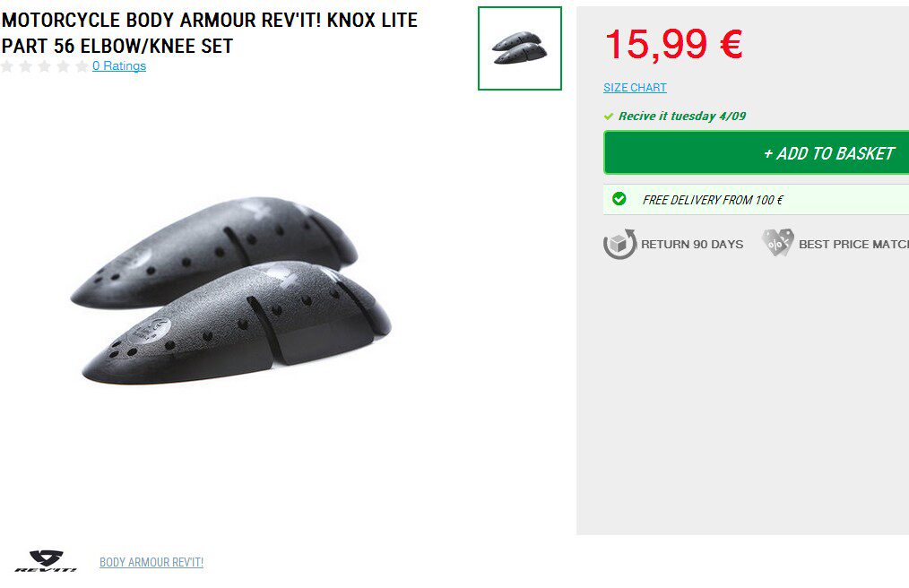Viewport: 909px width, 588px height.
Task: Click the product title heading
Action: point(209,32)
